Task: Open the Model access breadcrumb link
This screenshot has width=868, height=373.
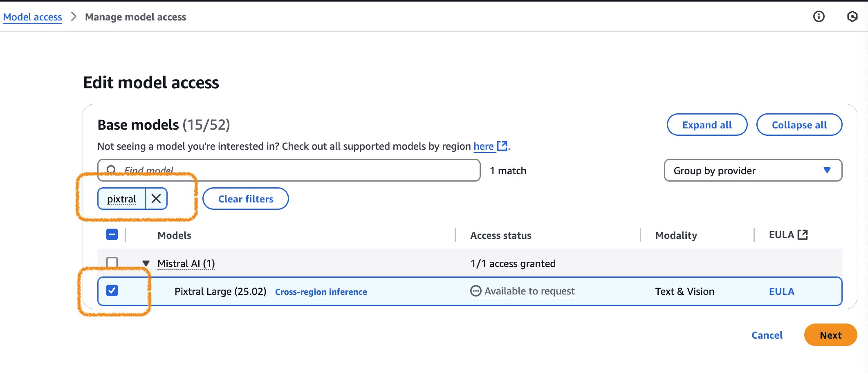Action: point(32,17)
